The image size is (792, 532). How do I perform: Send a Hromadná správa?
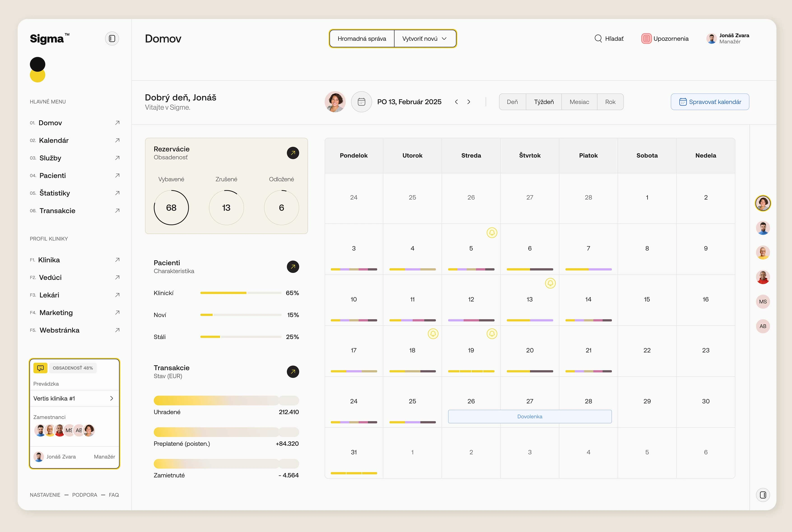click(x=361, y=38)
